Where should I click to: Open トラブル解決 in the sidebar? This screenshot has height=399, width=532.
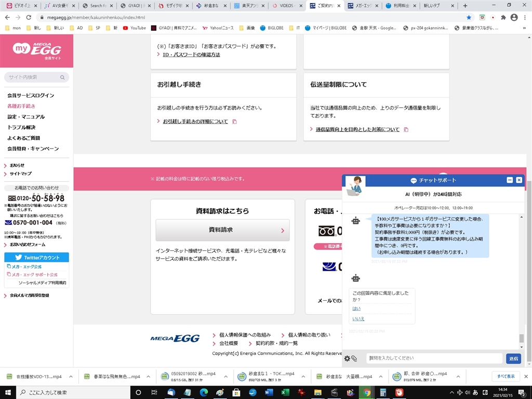(21, 127)
